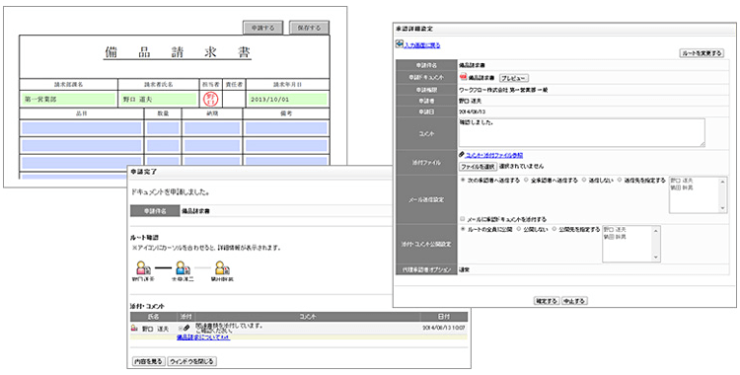Select the 2013/10/01 request date field
This screenshot has width=740, height=375.
pos(287,100)
